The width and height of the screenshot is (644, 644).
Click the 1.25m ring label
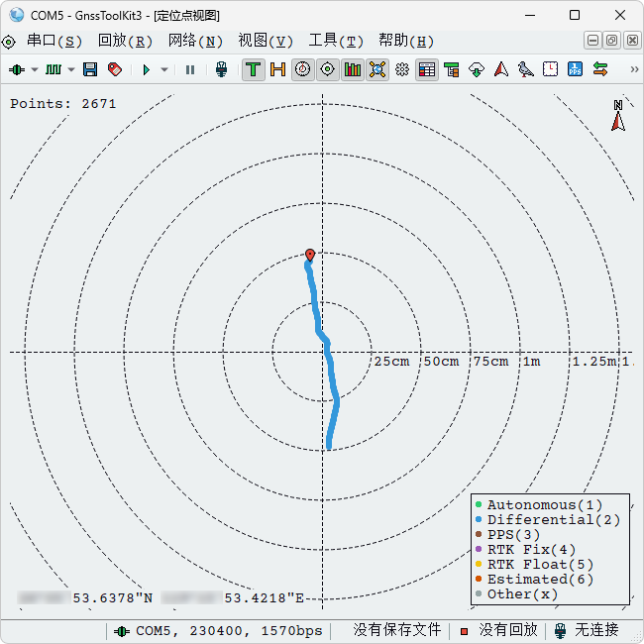tap(594, 362)
